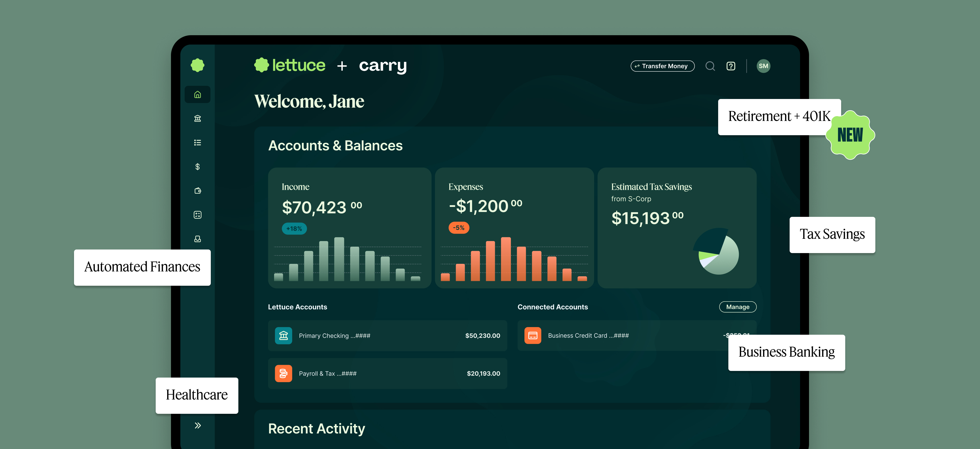Click the Payroll & Tax coins icon

click(x=284, y=373)
